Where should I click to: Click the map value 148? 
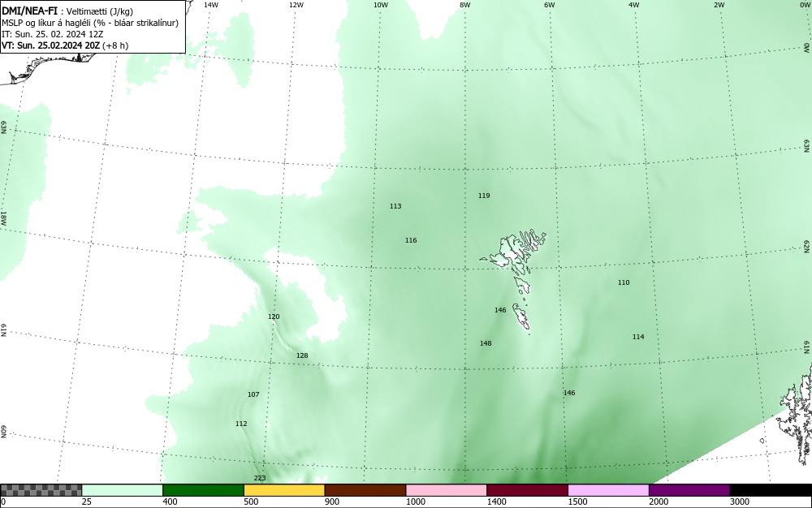coord(486,343)
